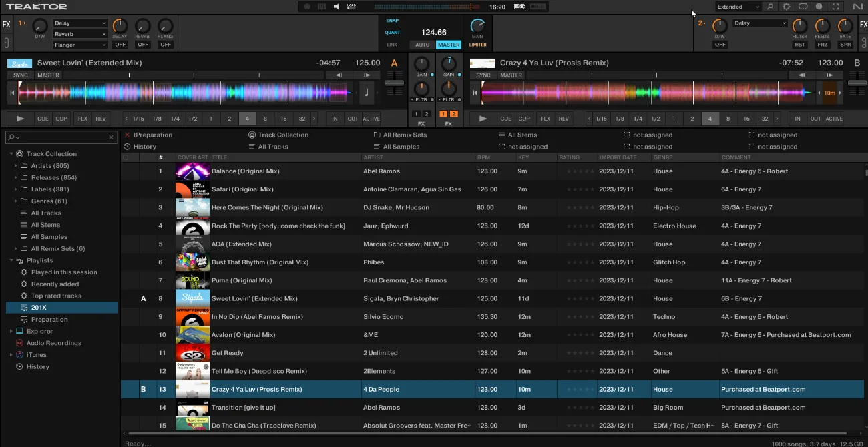868x447 pixels.
Task: Open the Flanger effect dropdown
Action: click(80, 45)
